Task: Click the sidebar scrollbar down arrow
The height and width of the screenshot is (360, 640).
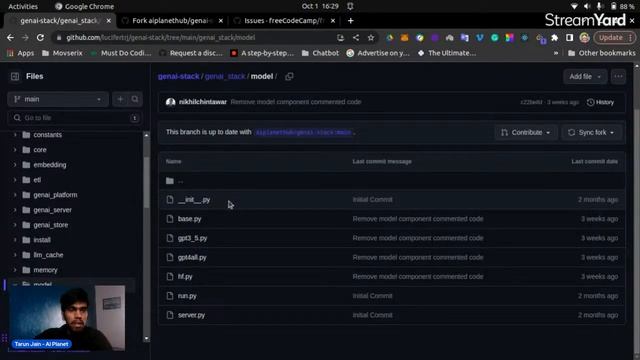Action: pyautogui.click(x=146, y=339)
